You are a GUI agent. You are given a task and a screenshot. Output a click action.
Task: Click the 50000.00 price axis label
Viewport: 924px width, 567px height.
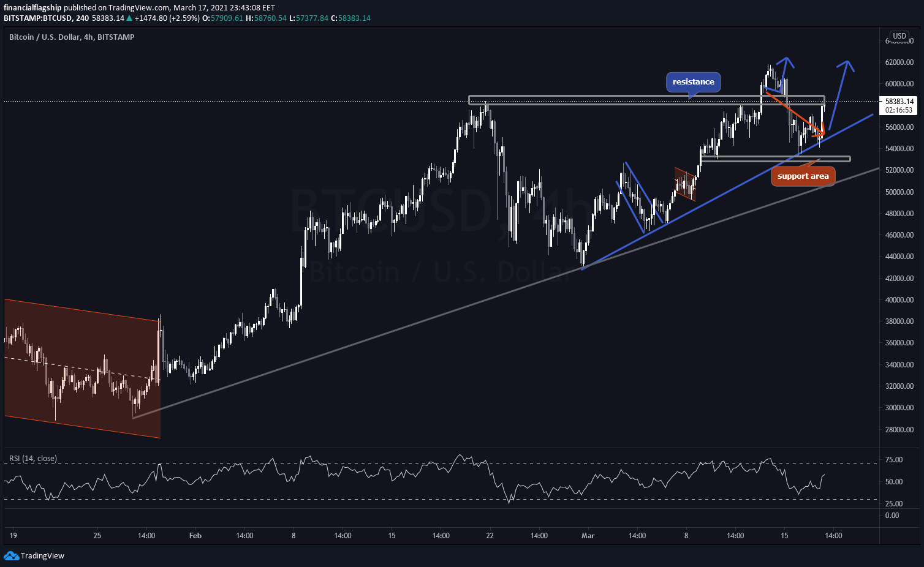tap(899, 192)
